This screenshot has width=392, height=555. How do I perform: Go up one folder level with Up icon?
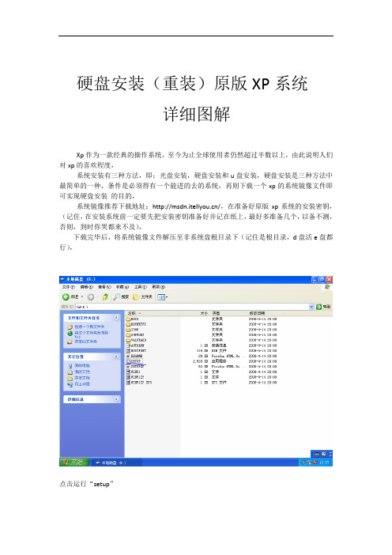point(105,297)
